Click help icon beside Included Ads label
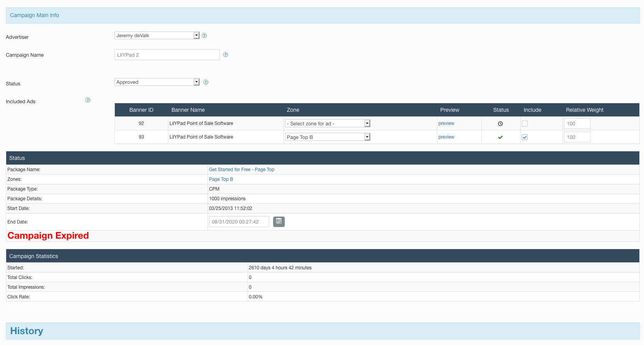644x345 pixels. [88, 100]
